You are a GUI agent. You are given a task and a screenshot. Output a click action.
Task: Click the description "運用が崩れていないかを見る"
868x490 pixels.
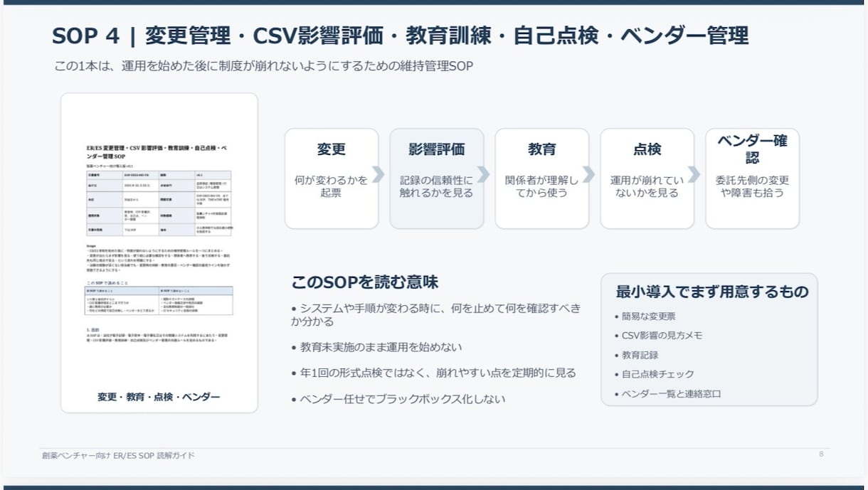click(x=647, y=186)
